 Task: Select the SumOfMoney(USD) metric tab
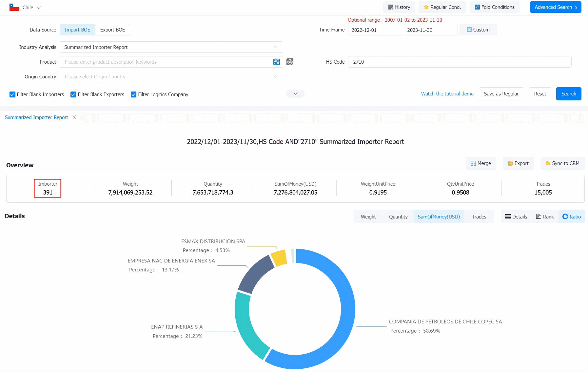[439, 217]
